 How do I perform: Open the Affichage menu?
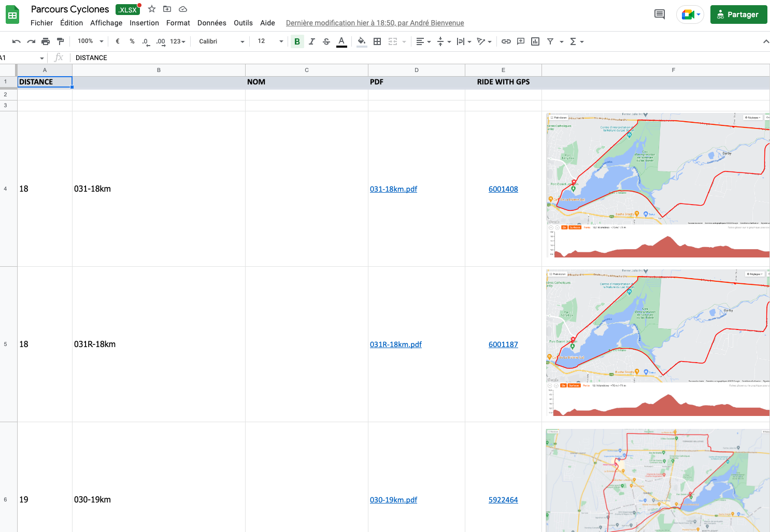pyautogui.click(x=106, y=23)
